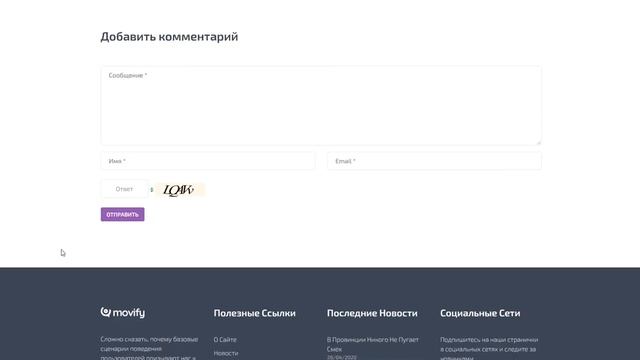This screenshot has height=360, width=640.
Task: Click the Ответ captcha answer field
Action: pyautogui.click(x=124, y=189)
